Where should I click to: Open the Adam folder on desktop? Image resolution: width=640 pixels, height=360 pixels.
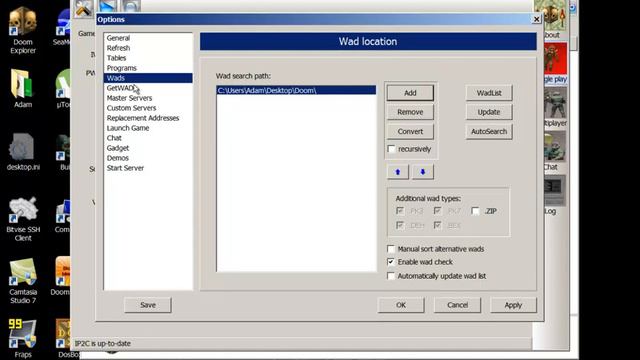coord(23,89)
